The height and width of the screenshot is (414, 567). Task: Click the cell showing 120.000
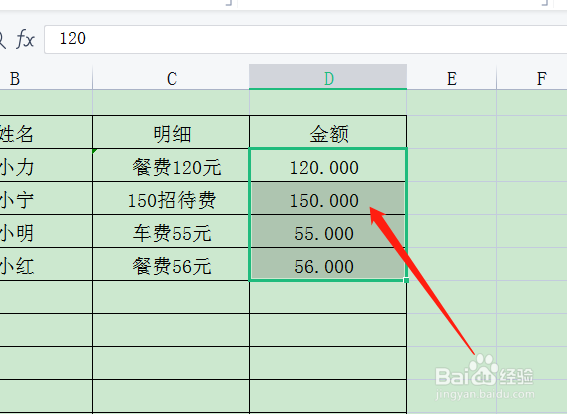(328, 165)
